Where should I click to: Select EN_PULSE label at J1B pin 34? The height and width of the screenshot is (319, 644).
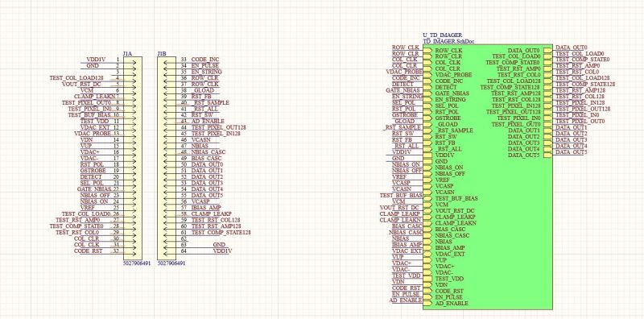[205, 66]
